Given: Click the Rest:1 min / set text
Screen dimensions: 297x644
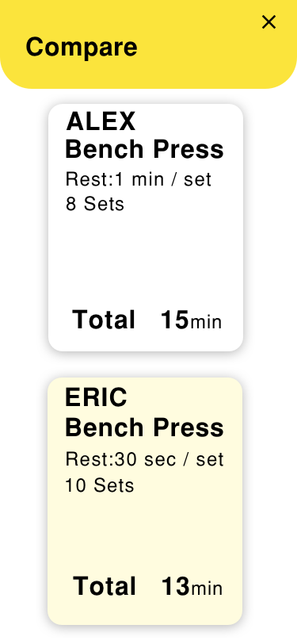Looking at the screenshot, I should click(x=139, y=179).
